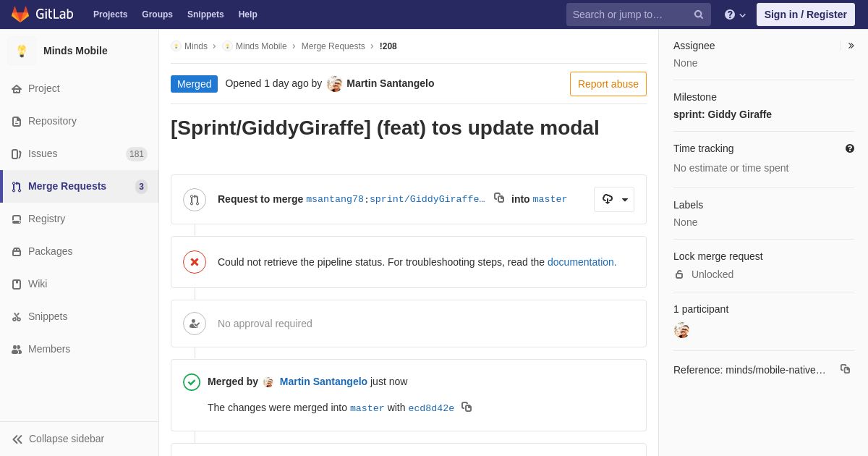The image size is (868, 456).
Task: Open commit ecd8d42e link
Action: point(431,408)
